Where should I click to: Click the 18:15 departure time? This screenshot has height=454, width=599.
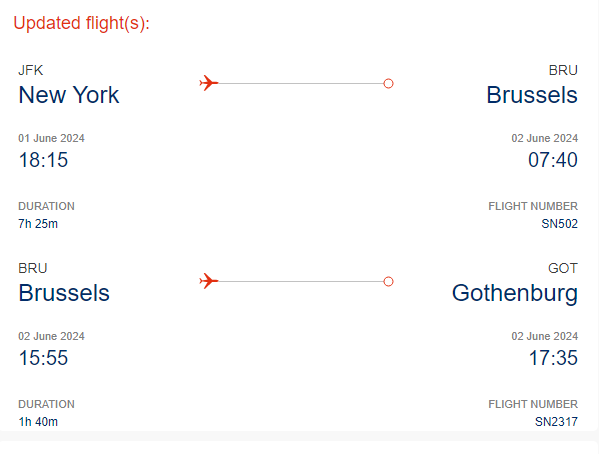tap(43, 160)
